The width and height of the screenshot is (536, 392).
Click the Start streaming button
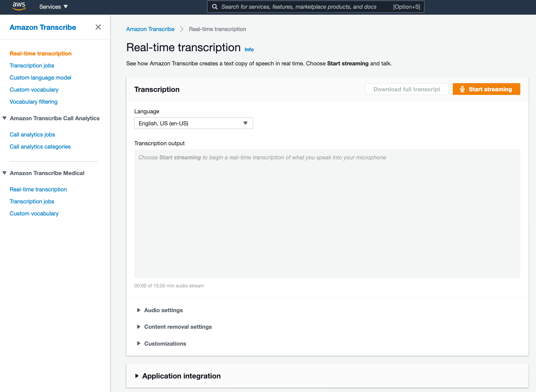coord(486,89)
